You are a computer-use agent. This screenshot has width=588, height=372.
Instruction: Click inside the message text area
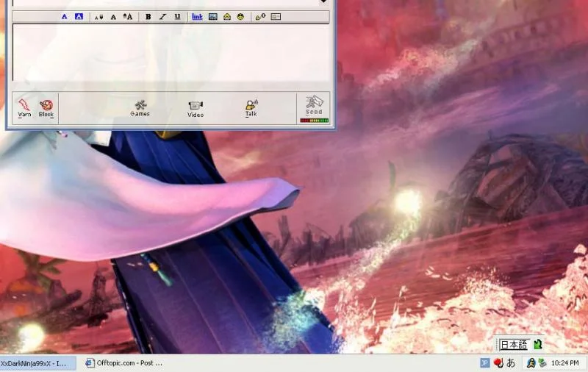(171, 52)
